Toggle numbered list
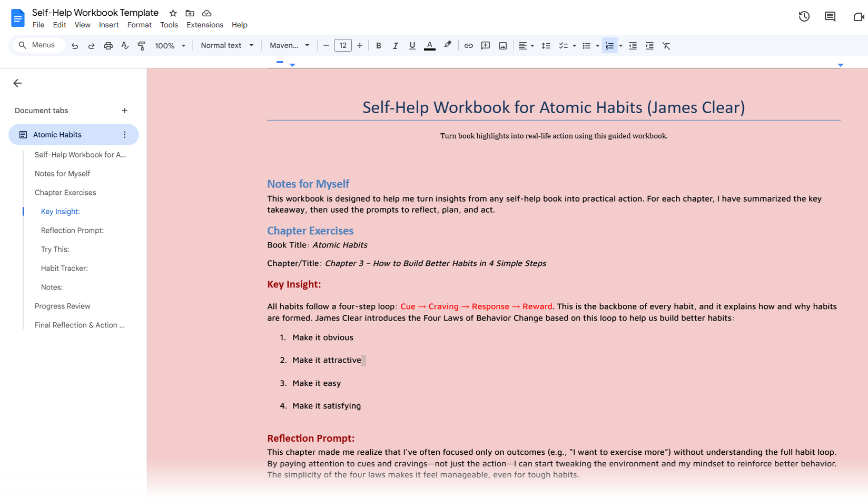868x498 pixels. (x=609, y=46)
